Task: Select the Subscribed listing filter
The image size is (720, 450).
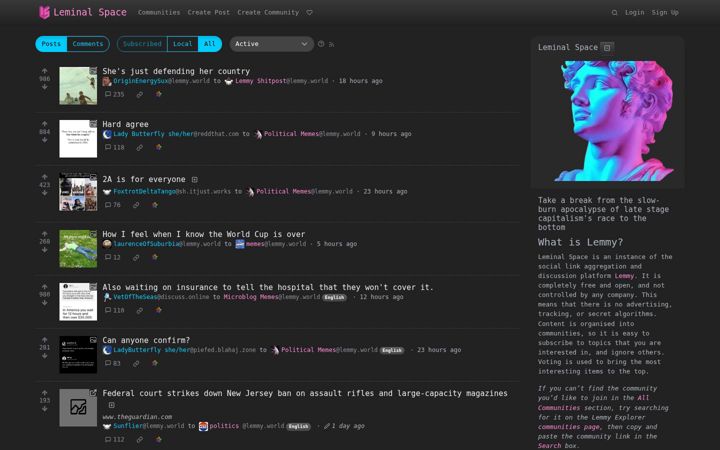Action: (142, 44)
